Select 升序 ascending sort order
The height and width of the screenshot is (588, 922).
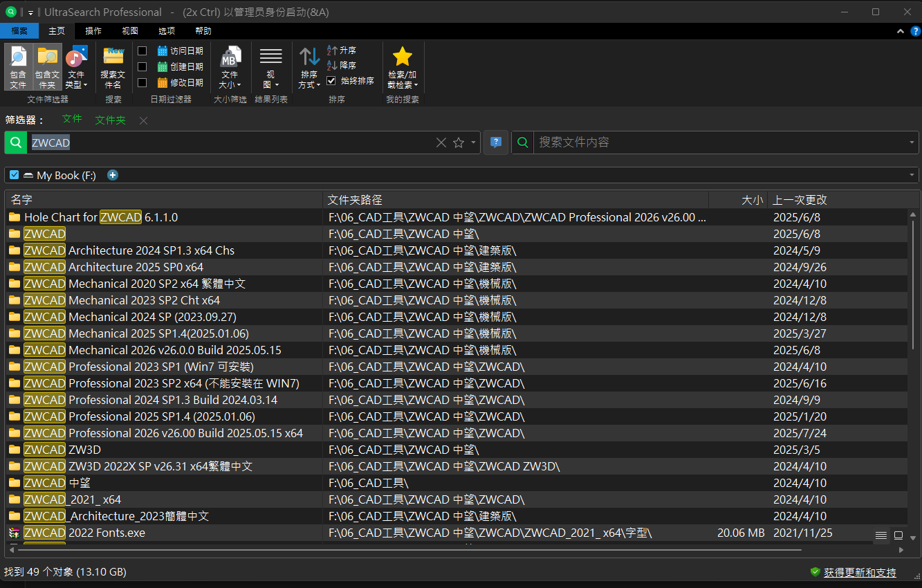[x=342, y=50]
